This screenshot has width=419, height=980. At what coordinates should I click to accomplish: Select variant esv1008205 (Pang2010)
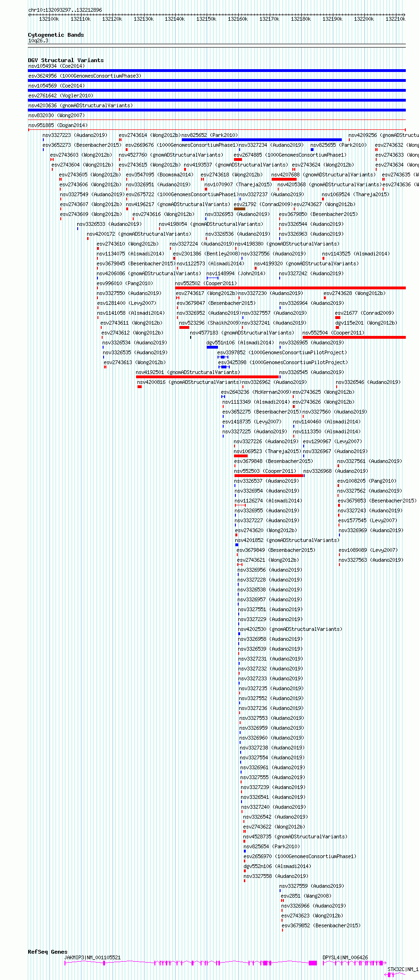[x=367, y=481]
